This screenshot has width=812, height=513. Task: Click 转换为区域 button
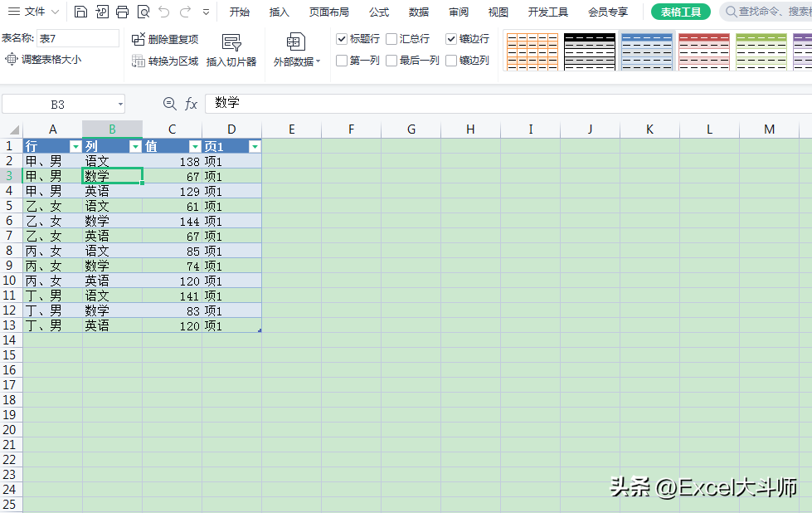click(x=165, y=61)
